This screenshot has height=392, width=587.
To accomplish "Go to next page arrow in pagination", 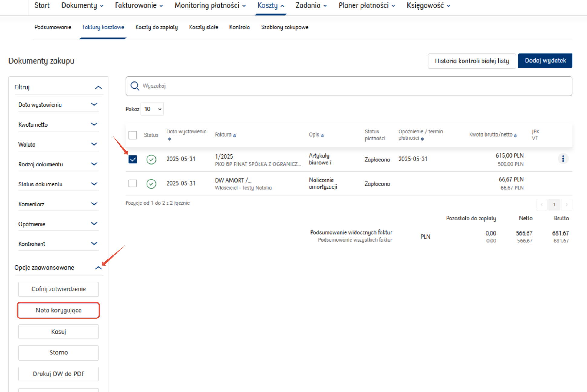I will point(566,205).
